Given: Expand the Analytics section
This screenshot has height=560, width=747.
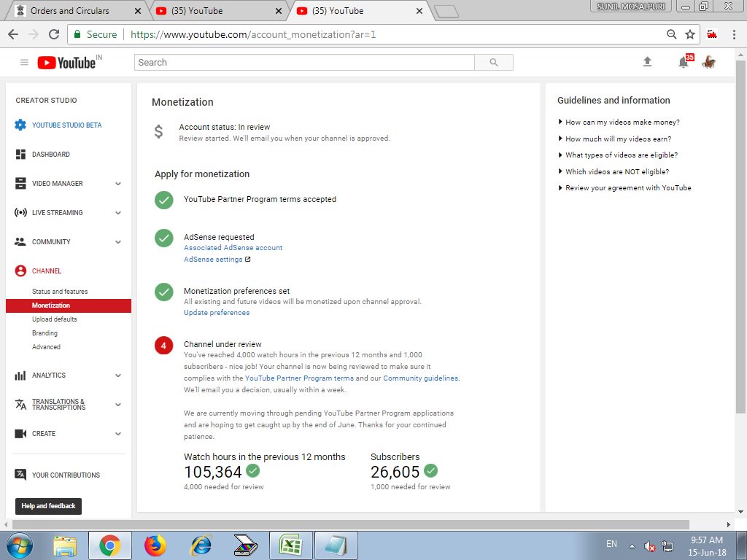Looking at the screenshot, I should click(x=118, y=376).
